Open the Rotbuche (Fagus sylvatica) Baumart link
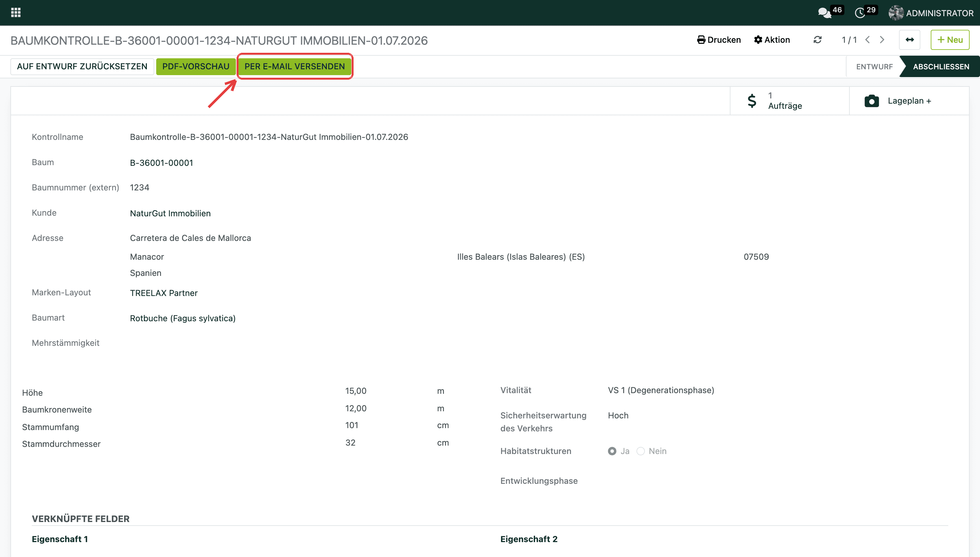The height and width of the screenshot is (557, 980). click(182, 318)
